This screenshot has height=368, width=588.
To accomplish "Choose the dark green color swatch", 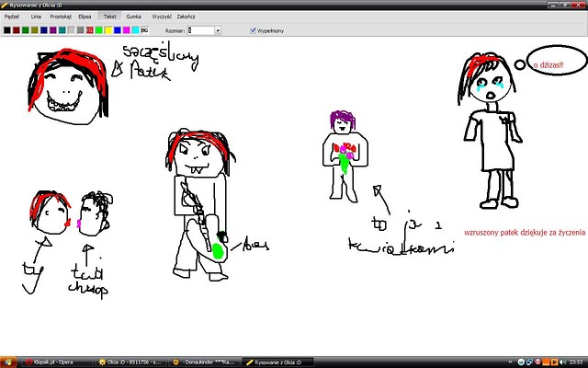I will (x=26, y=30).
